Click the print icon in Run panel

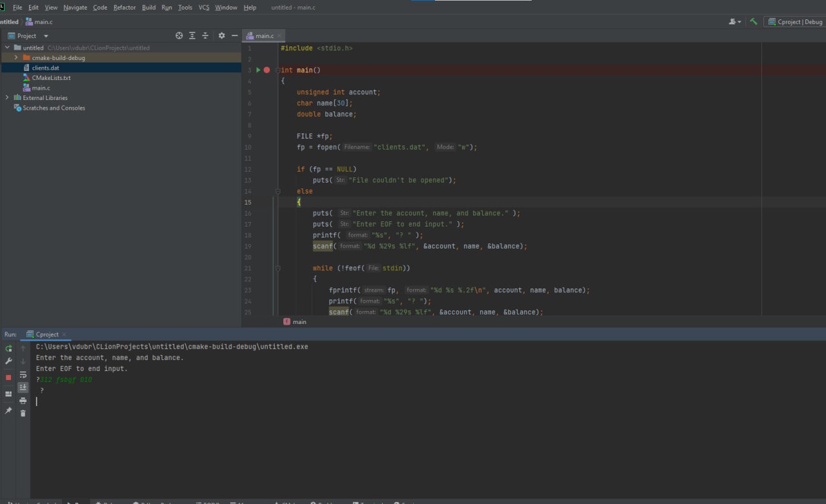(x=23, y=400)
